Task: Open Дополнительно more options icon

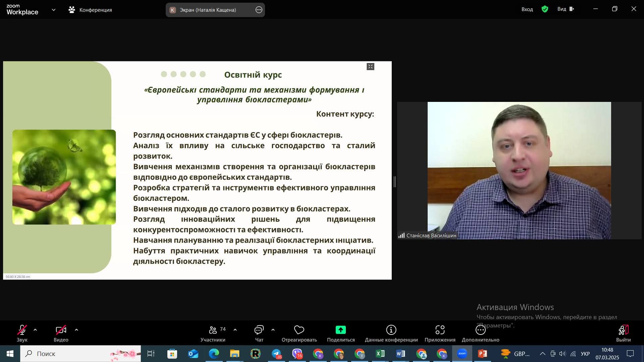Action: pos(480,330)
